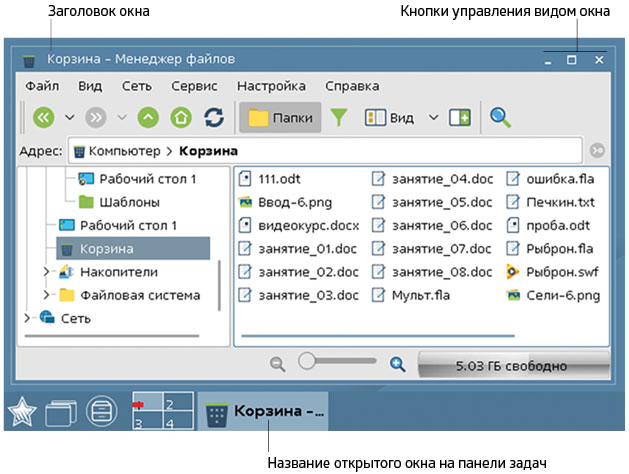Image resolution: width=629 pixels, height=474 pixels.
Task: Click the Корзина taskbar window button
Action: [265, 412]
